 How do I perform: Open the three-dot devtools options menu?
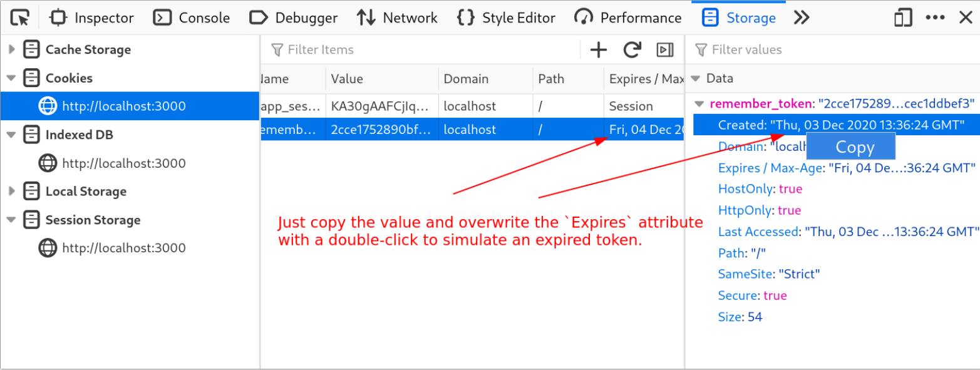coord(935,18)
